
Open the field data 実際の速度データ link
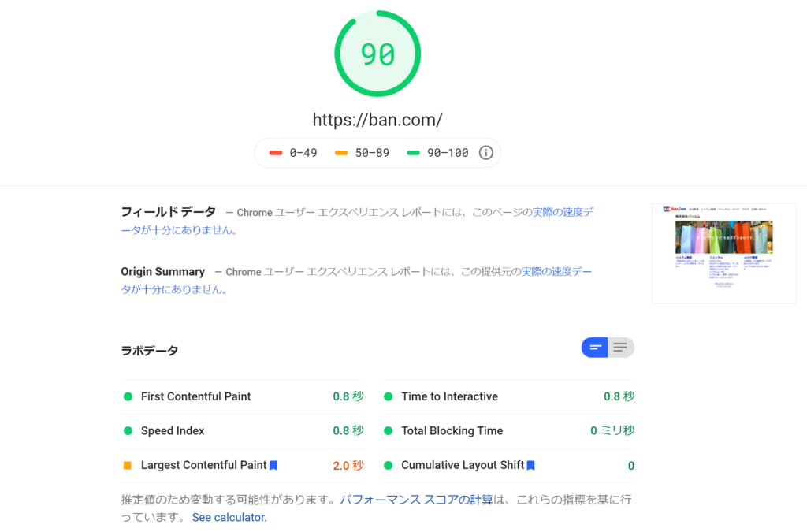[563, 212]
